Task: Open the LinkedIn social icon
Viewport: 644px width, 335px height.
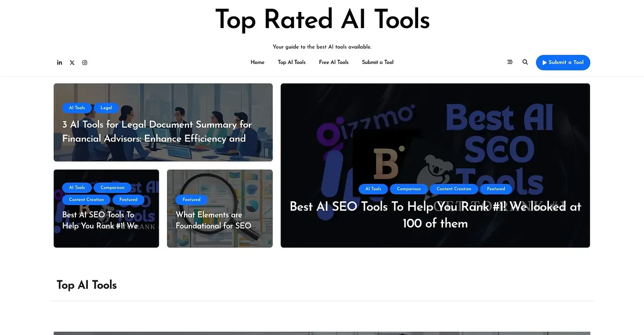Action: (x=59, y=62)
